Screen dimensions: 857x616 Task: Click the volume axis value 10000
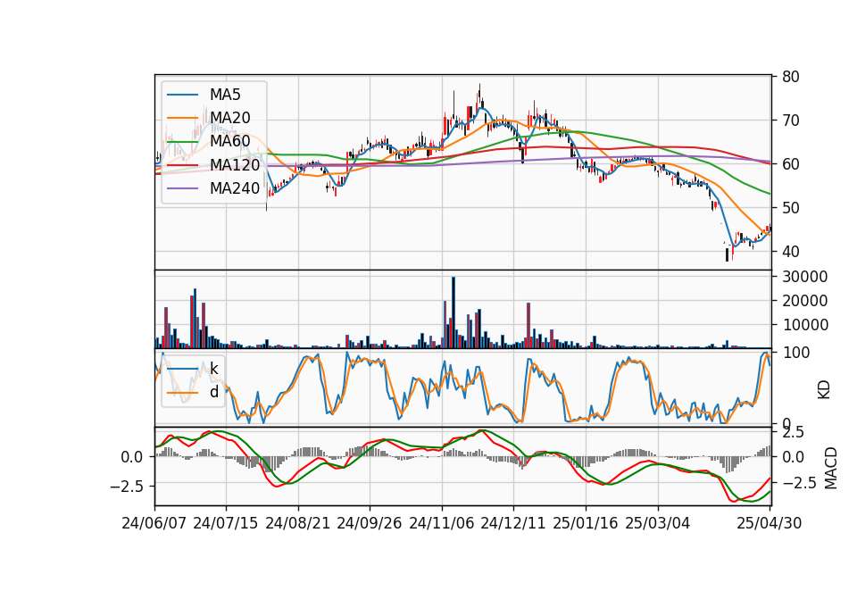coord(805,325)
